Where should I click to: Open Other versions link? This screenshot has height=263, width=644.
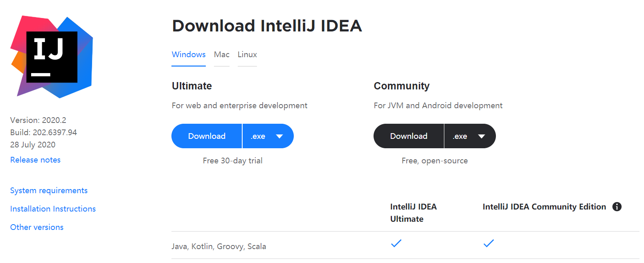click(37, 227)
